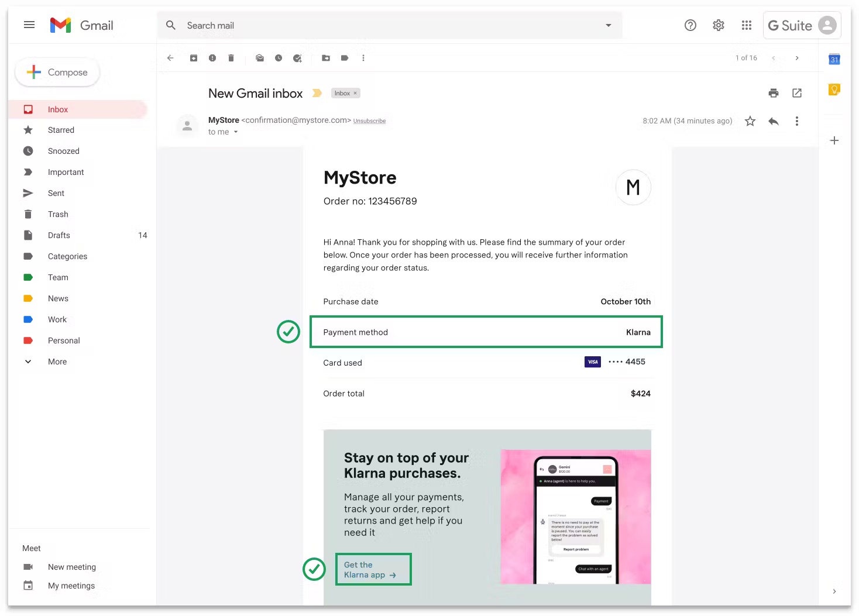Get add-ons with plus icon
859x616 pixels.
click(834, 140)
